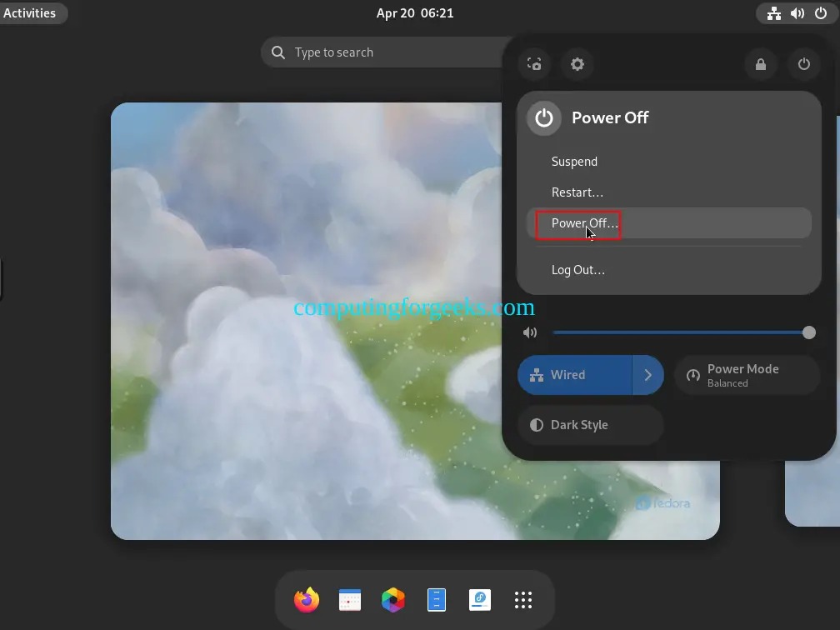Screen dimensions: 840x630
Task: Select Restart… from the power menu
Action: point(669,192)
